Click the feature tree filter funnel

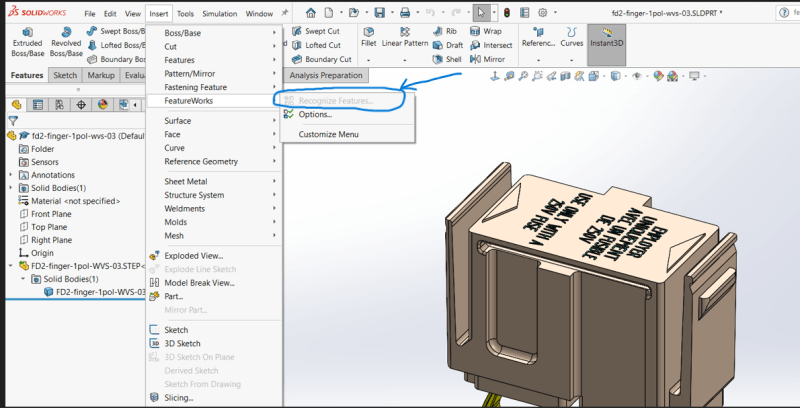[13, 121]
